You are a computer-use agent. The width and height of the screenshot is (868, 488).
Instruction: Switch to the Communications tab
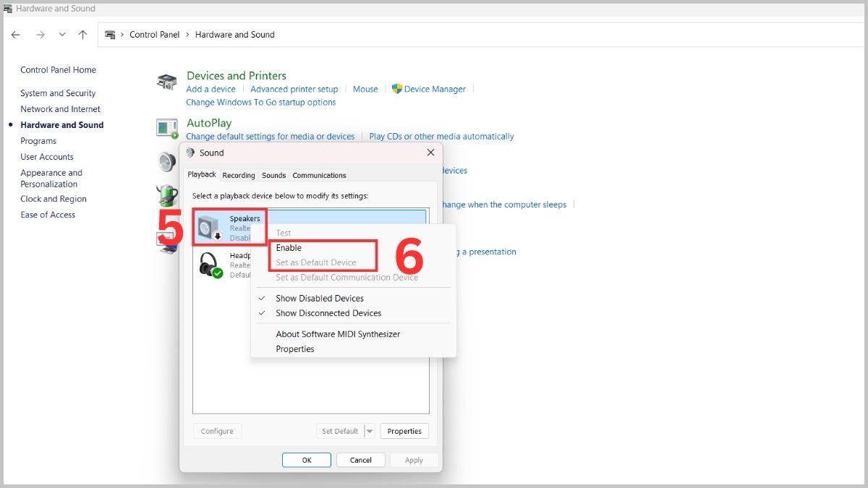click(319, 175)
